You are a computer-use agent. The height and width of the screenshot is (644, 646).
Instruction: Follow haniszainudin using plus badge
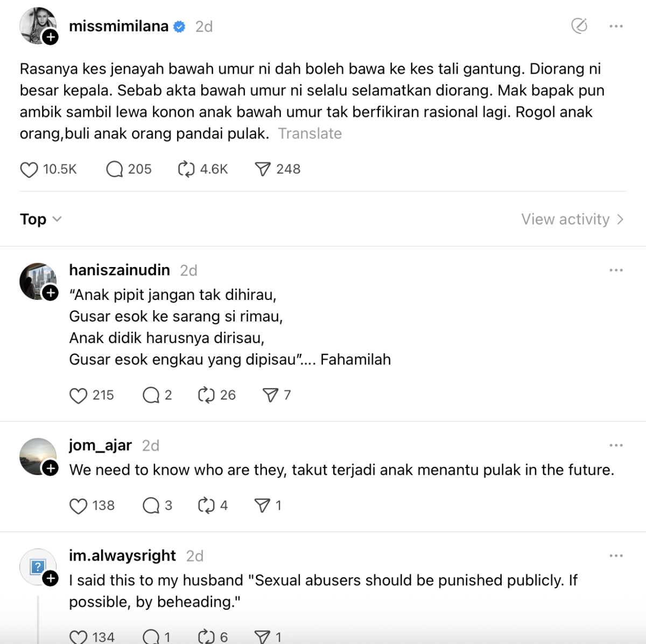[51, 293]
